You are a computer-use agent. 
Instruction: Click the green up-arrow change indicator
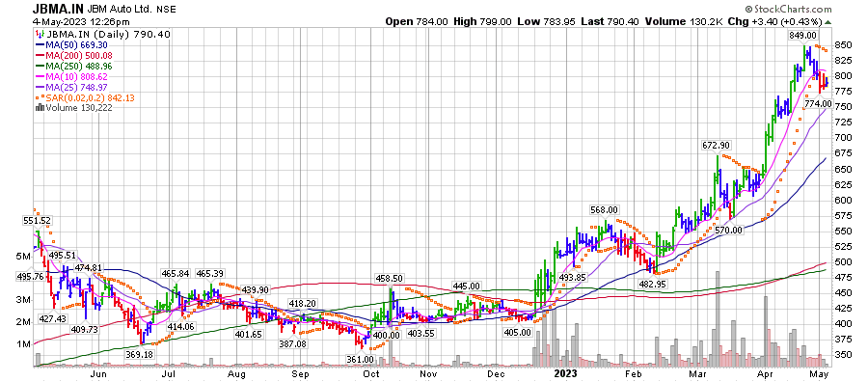coord(828,22)
